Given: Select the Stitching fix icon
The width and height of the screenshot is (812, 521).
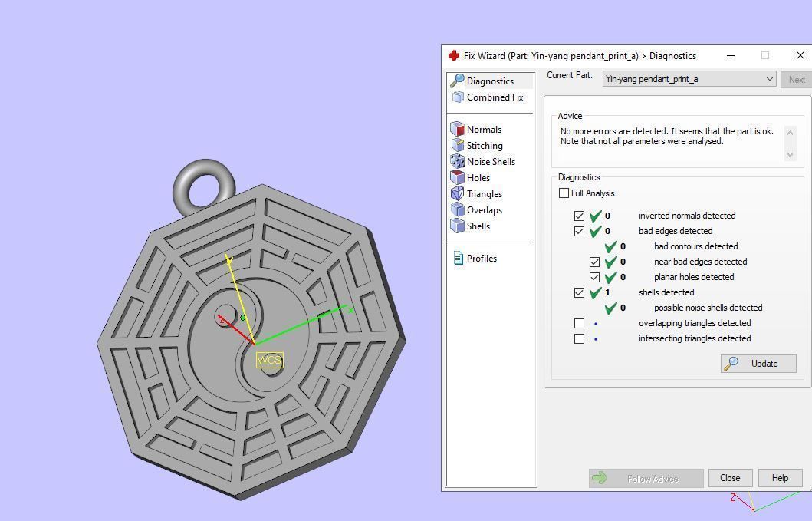Looking at the screenshot, I should click(x=457, y=145).
